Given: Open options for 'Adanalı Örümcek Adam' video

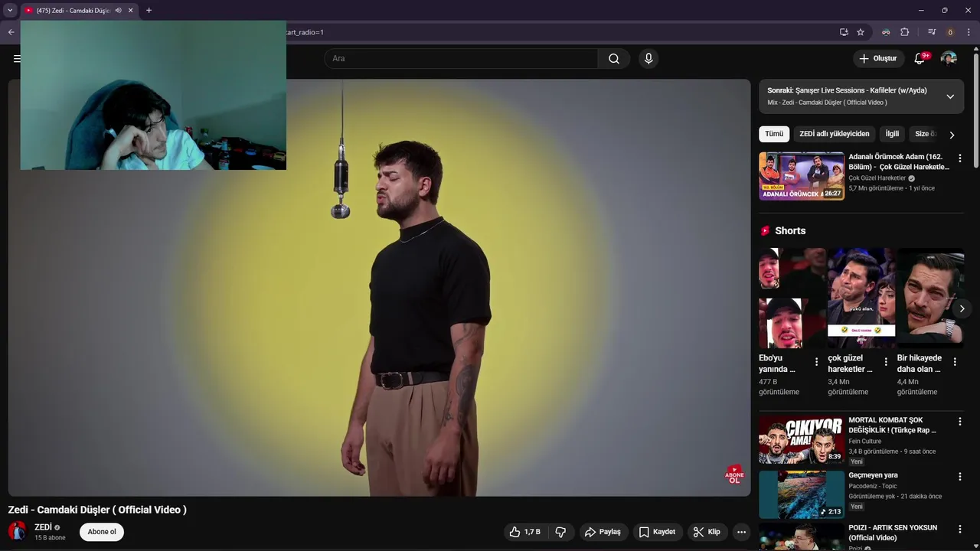Looking at the screenshot, I should pyautogui.click(x=959, y=158).
